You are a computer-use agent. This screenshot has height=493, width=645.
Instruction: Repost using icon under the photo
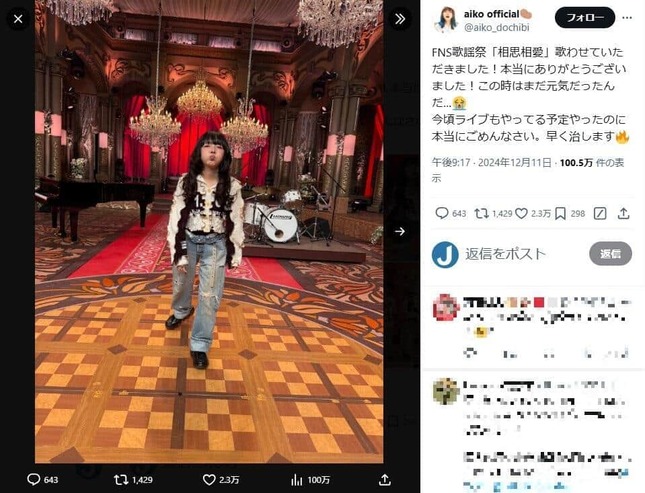pyautogui.click(x=121, y=479)
